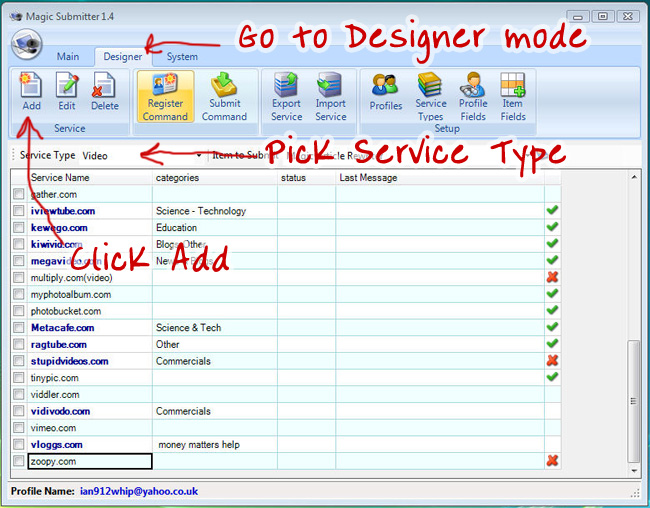
Task: Click green check status for Metacafe.com
Action: pos(552,327)
